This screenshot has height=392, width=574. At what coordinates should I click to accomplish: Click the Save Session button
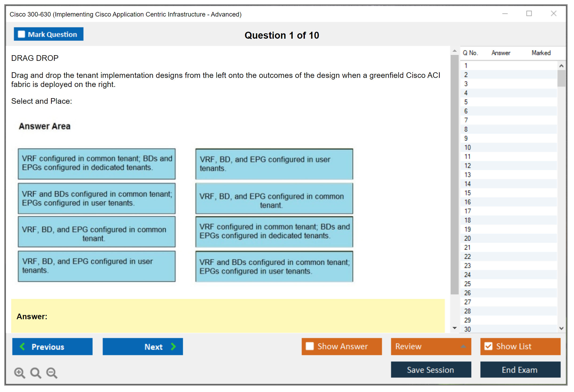coord(431,370)
